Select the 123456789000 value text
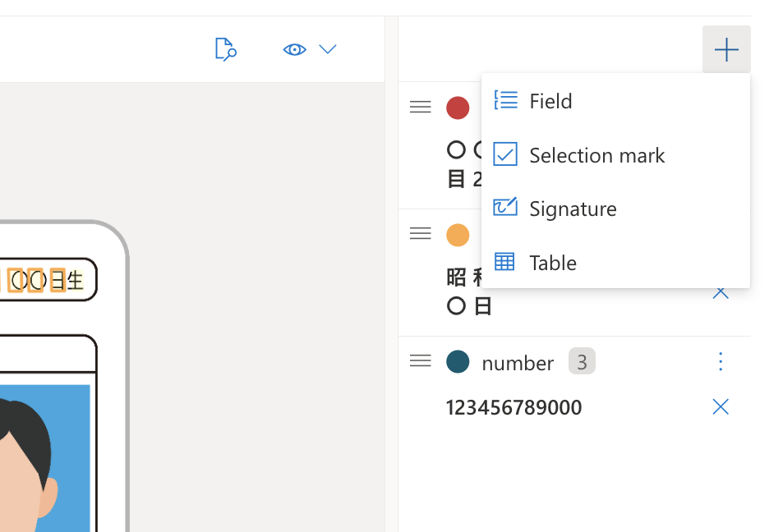The width and height of the screenshot is (769, 532). pyautogui.click(x=513, y=407)
